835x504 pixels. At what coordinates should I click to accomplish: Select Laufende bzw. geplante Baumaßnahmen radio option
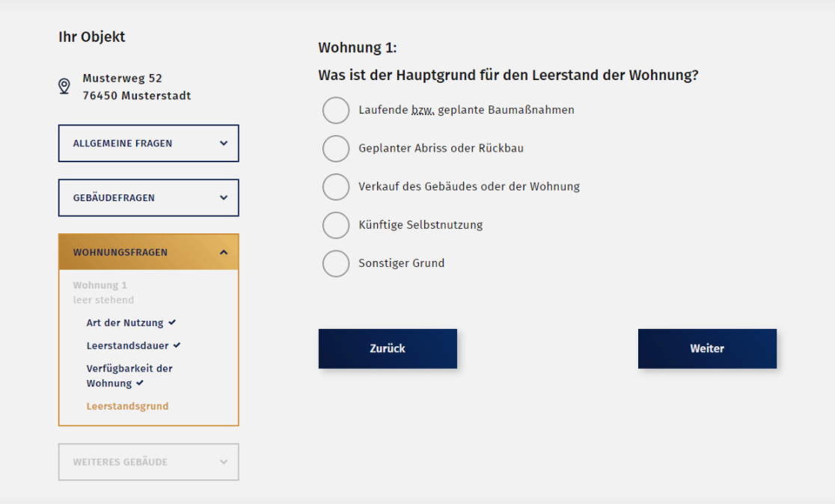(336, 110)
